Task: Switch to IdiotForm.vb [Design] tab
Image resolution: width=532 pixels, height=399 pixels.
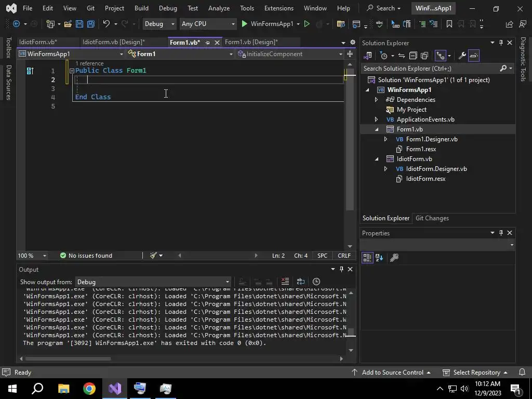Action: pos(114,42)
